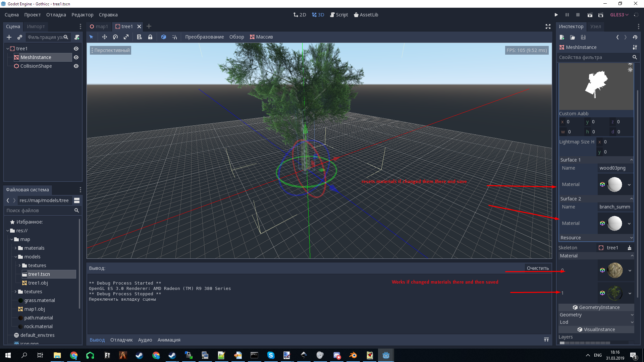
Task: Select the Scale mode tool
Action: click(126, 37)
